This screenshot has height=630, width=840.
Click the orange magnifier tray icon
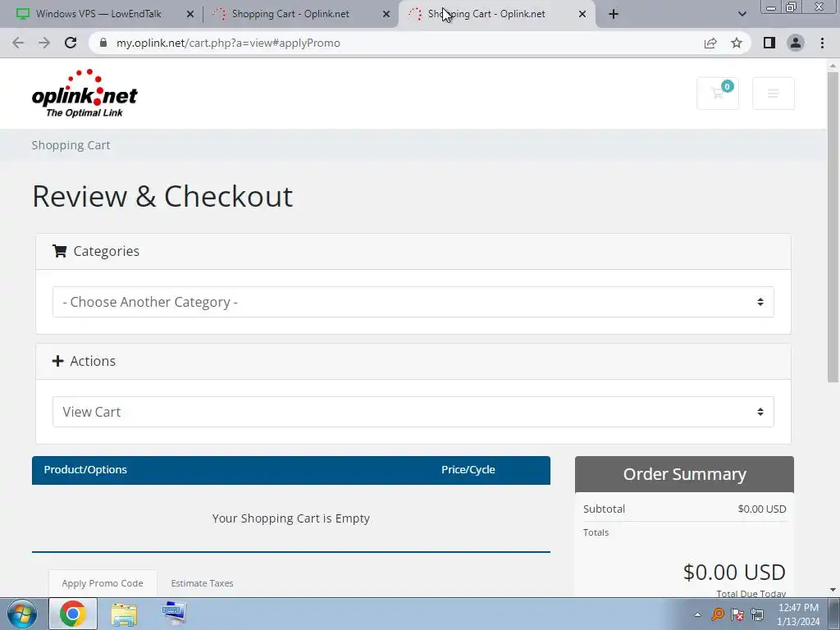pyautogui.click(x=717, y=614)
